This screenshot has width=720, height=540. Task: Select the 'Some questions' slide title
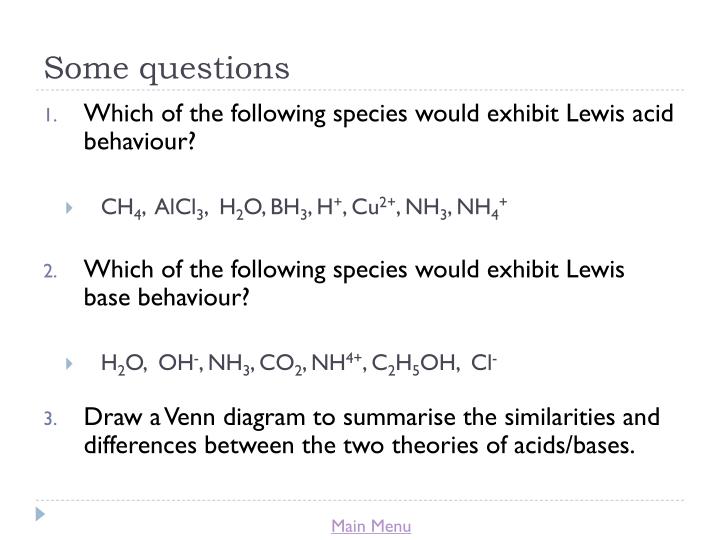click(x=167, y=69)
